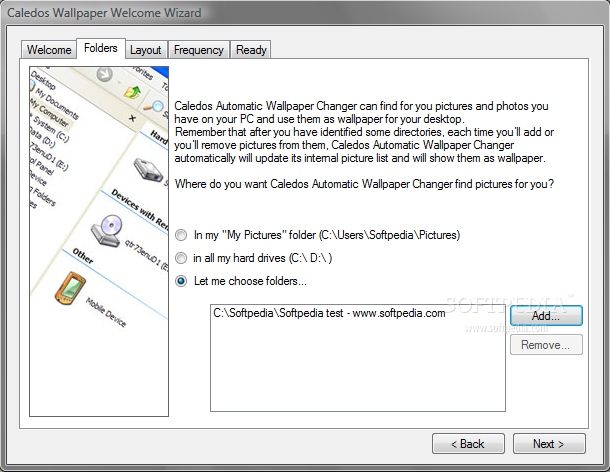Viewport: 610px width, 472px height.
Task: Click the Mobile Device icon in illustration
Action: 70,288
